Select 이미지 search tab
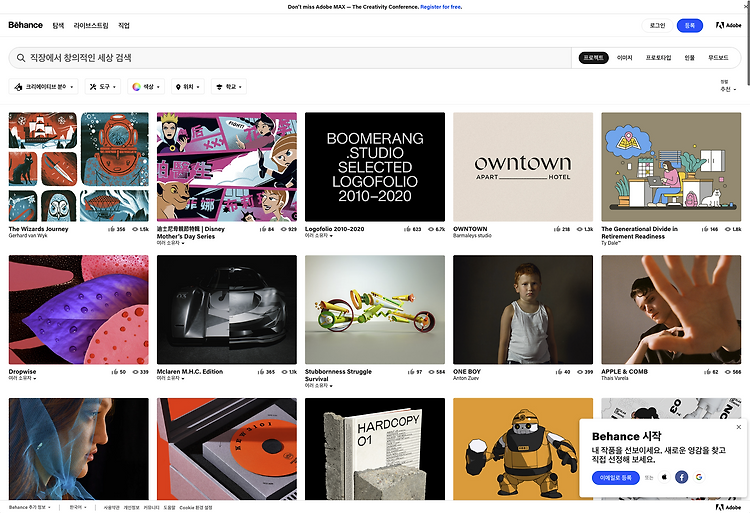This screenshot has height=513, width=750. (x=625, y=58)
